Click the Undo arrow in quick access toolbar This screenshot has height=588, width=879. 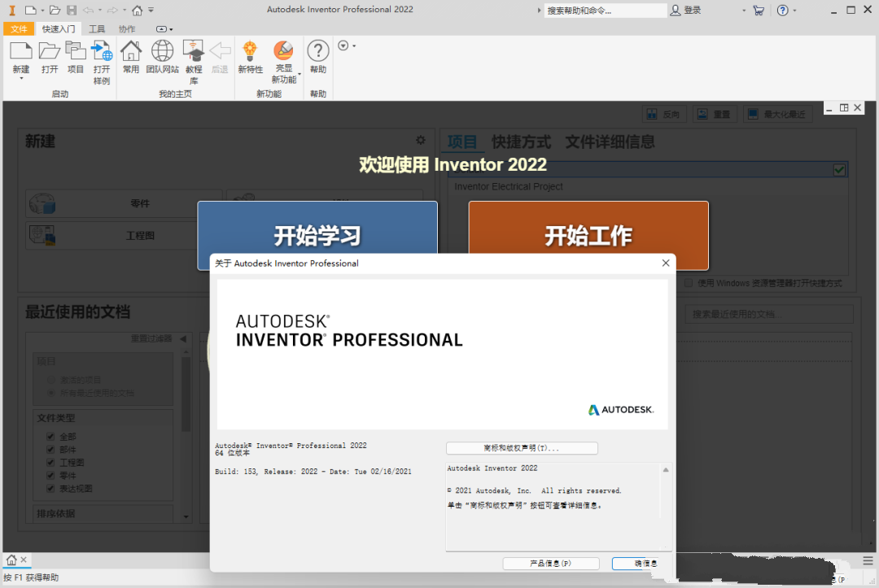(88, 10)
